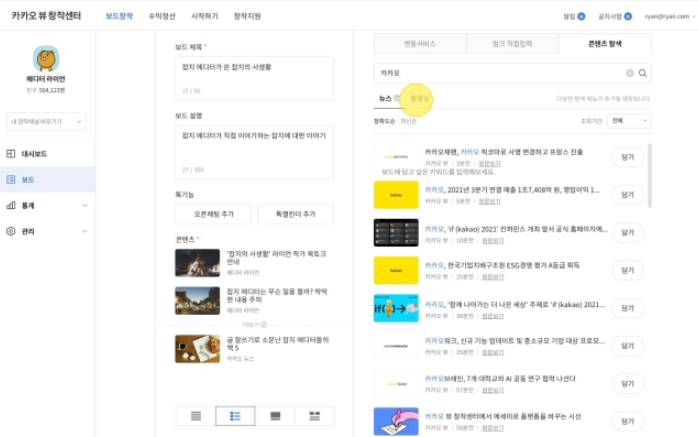
Task: Click the 카카오 뷰 창작센터 logo
Action: (x=46, y=16)
